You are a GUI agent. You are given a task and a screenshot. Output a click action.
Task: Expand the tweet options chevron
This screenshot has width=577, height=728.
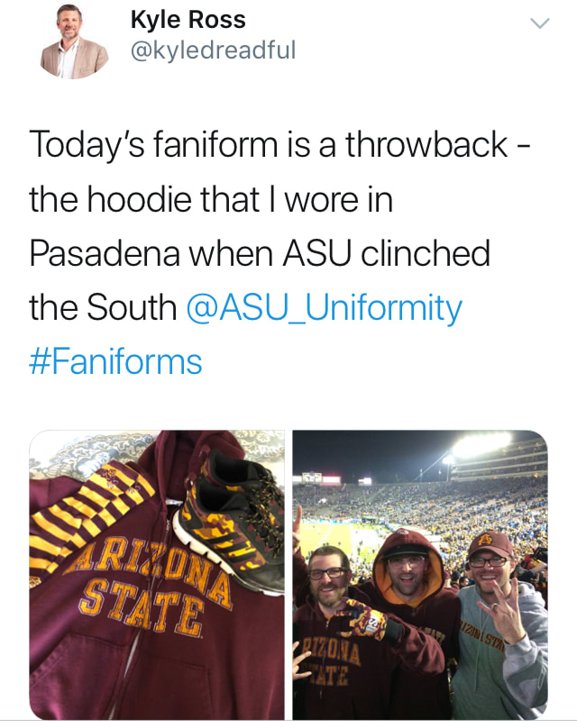coord(539,23)
